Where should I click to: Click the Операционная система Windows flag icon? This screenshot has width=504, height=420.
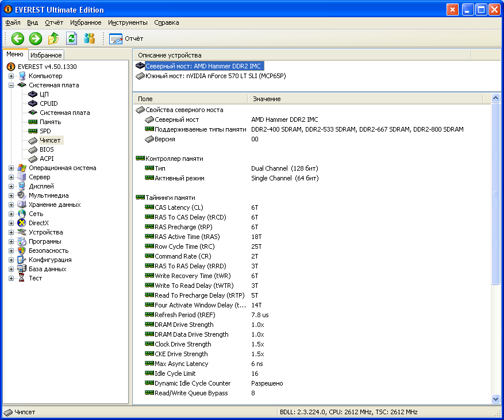coord(22,168)
